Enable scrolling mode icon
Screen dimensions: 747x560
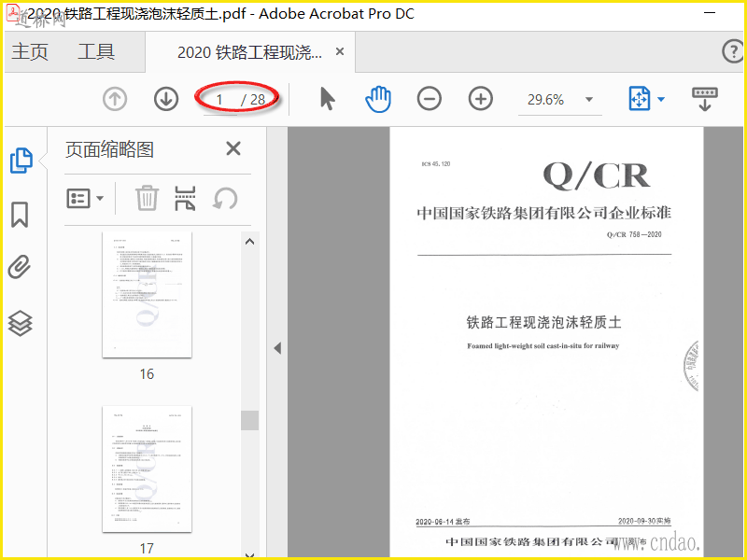(705, 99)
